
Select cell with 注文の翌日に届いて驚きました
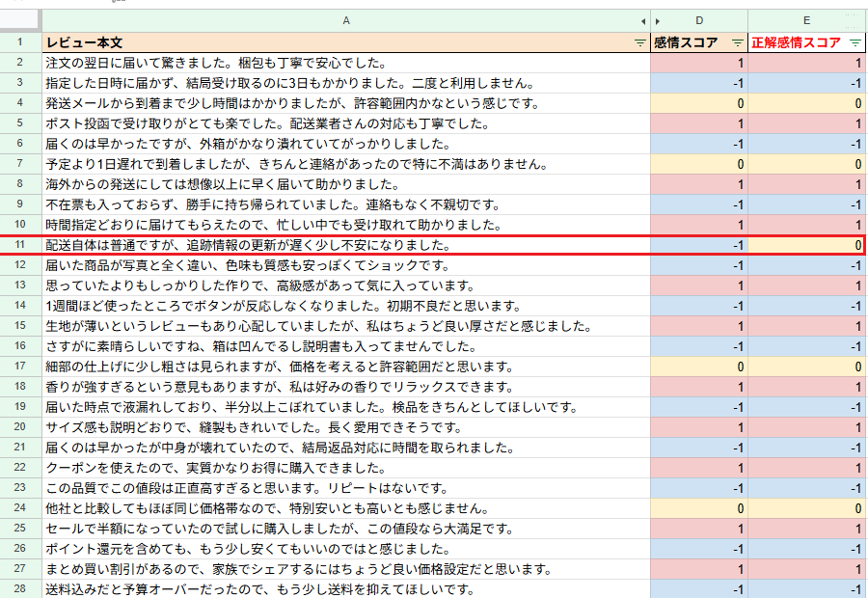[346, 63]
